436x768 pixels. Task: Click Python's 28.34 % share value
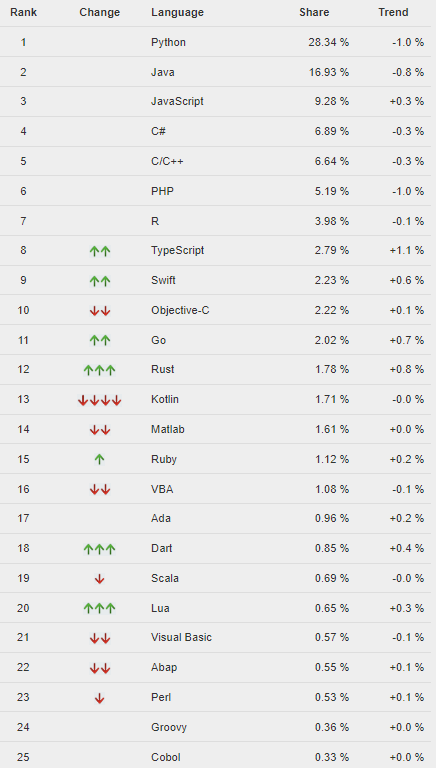[329, 42]
